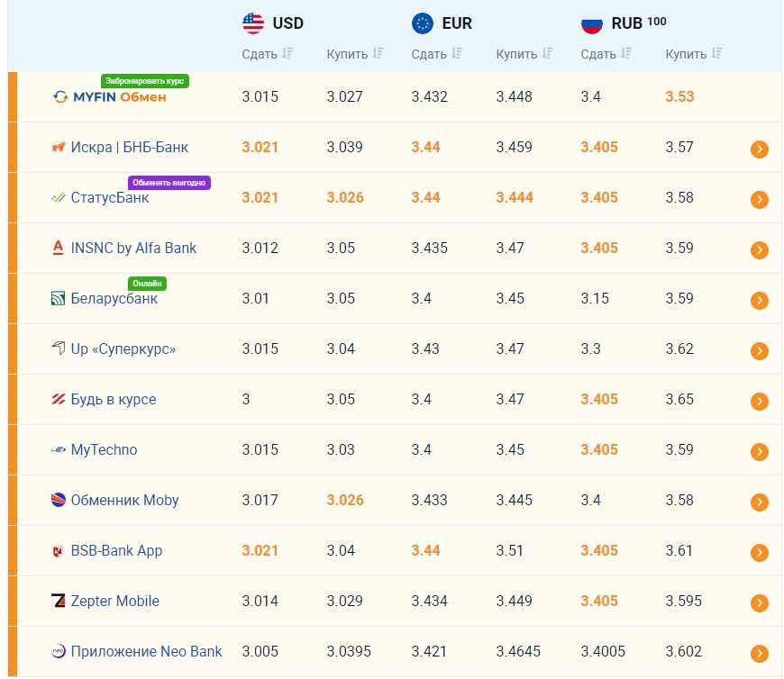784x679 pixels.
Task: Click the СтатусБанк checkmark logo icon
Action: pyautogui.click(x=59, y=197)
